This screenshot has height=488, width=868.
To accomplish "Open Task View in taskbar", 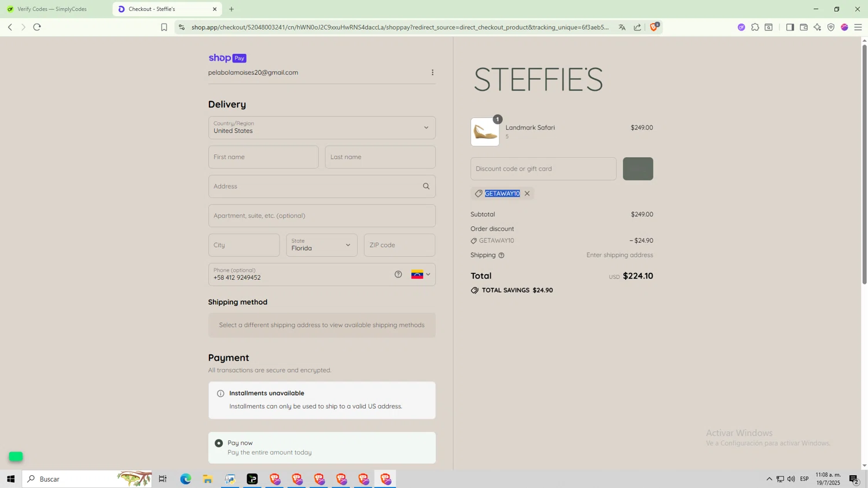I will coord(163,479).
